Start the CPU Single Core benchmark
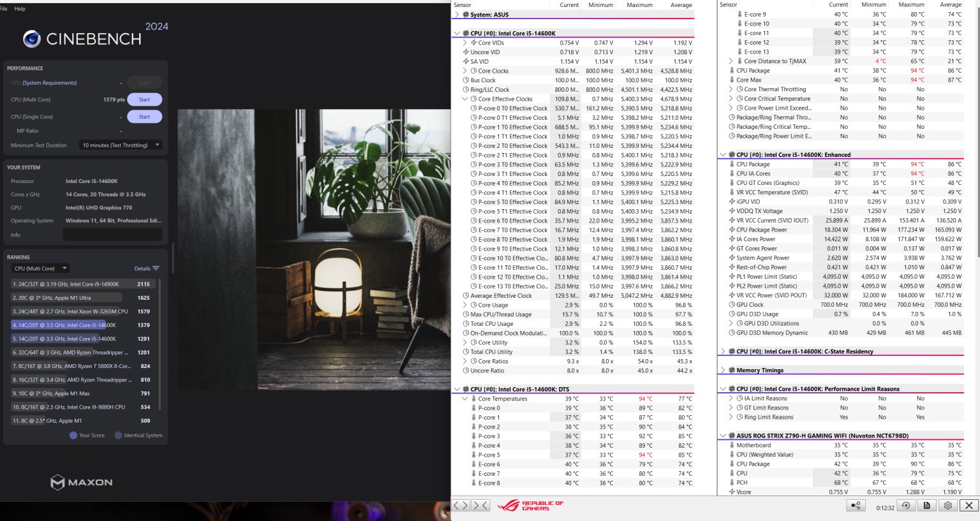The image size is (980, 521). (x=145, y=117)
